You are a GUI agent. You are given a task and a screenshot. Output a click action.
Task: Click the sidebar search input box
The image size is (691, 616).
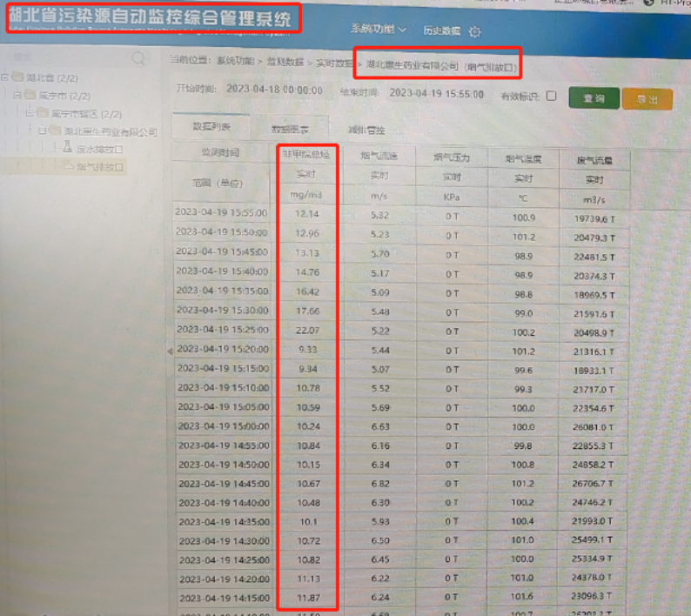(70, 58)
